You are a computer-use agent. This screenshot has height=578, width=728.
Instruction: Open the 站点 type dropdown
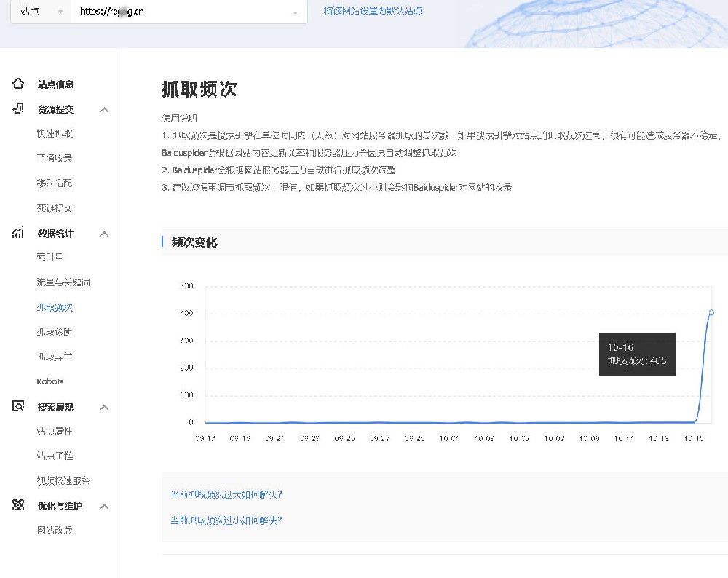pos(40,12)
